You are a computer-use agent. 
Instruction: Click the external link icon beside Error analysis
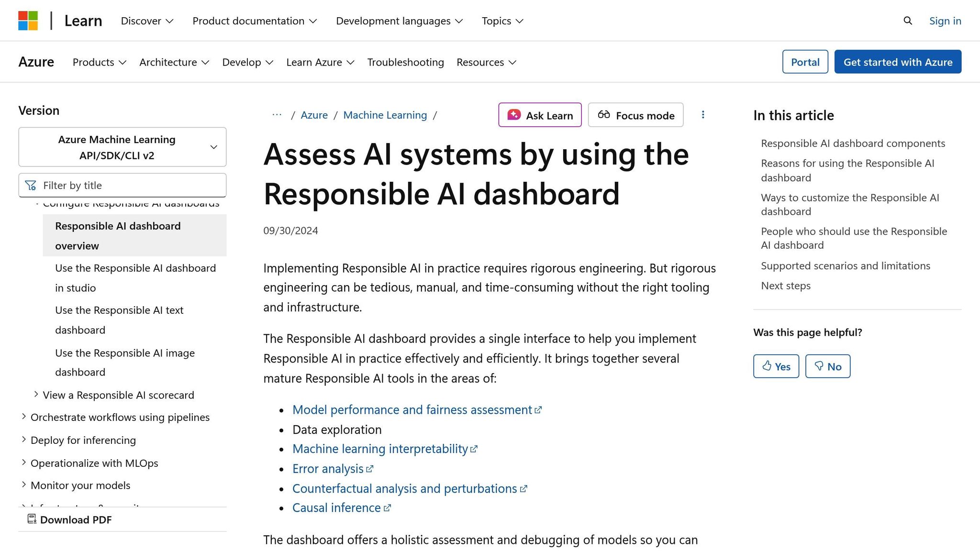click(369, 469)
